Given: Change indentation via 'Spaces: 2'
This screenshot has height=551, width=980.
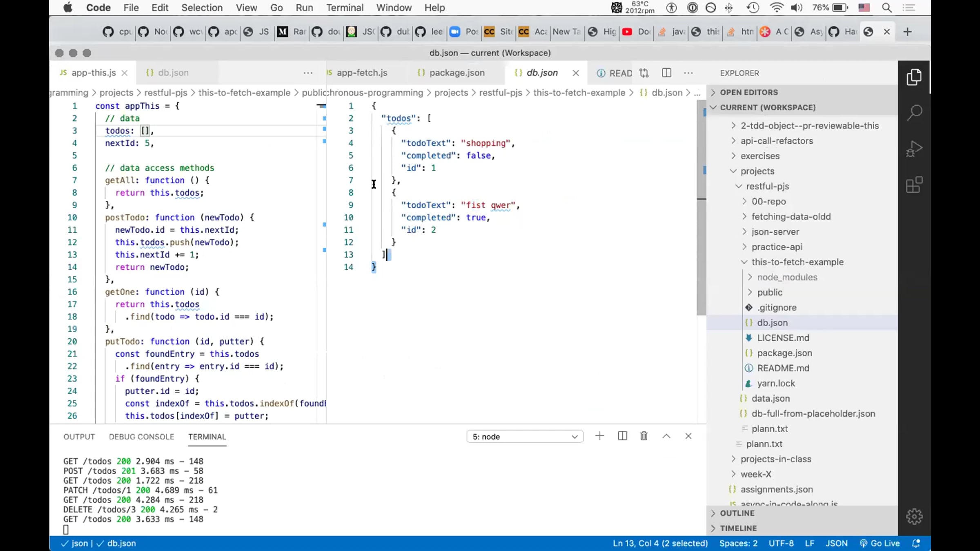Looking at the screenshot, I should pos(738,543).
